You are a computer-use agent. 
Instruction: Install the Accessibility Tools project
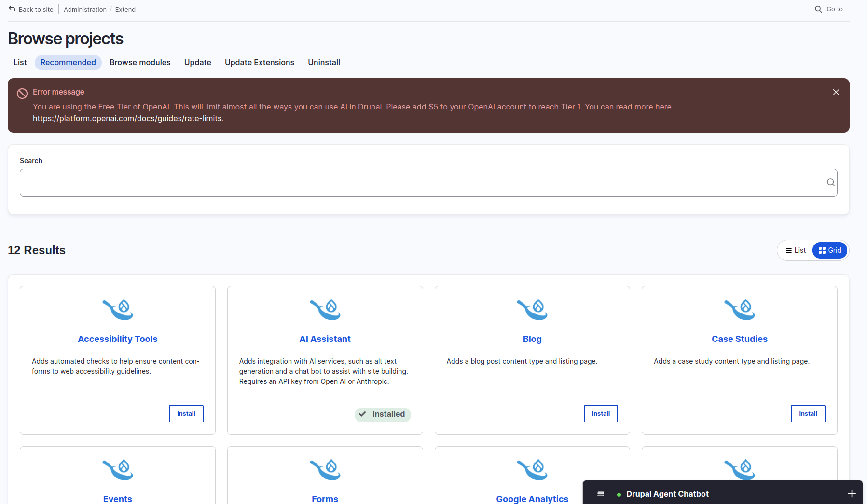(186, 414)
